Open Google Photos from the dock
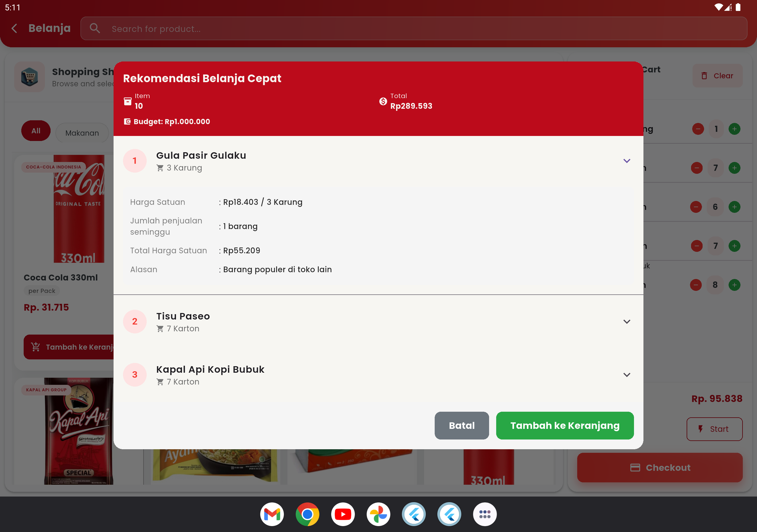 pos(378,514)
